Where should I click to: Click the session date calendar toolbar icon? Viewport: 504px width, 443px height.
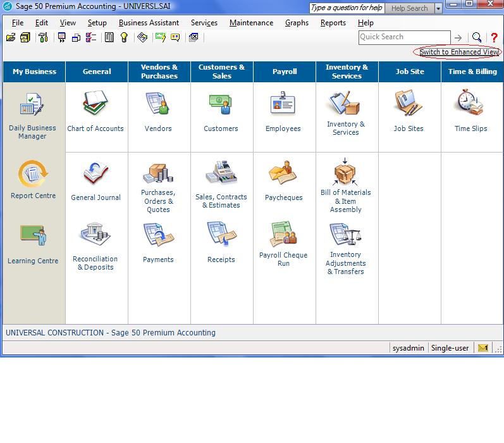click(61, 37)
